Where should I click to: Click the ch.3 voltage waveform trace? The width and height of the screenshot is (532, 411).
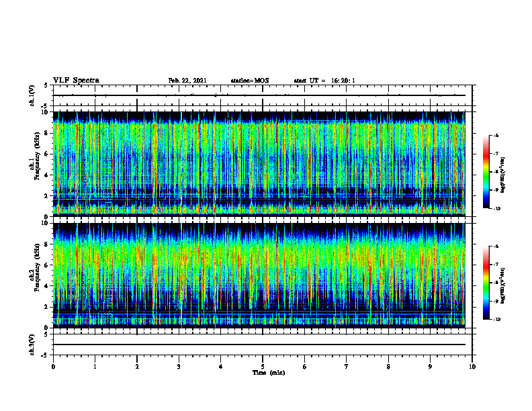(259, 345)
